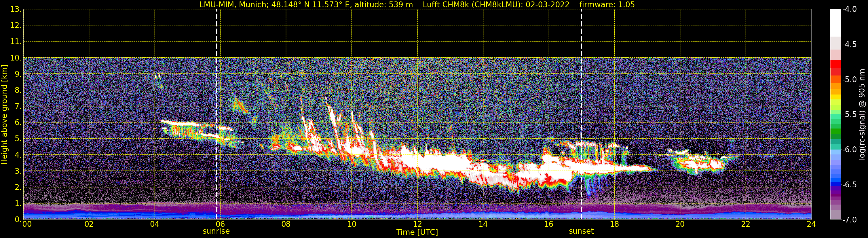Click the '1.' height axis tick label

coord(18,204)
